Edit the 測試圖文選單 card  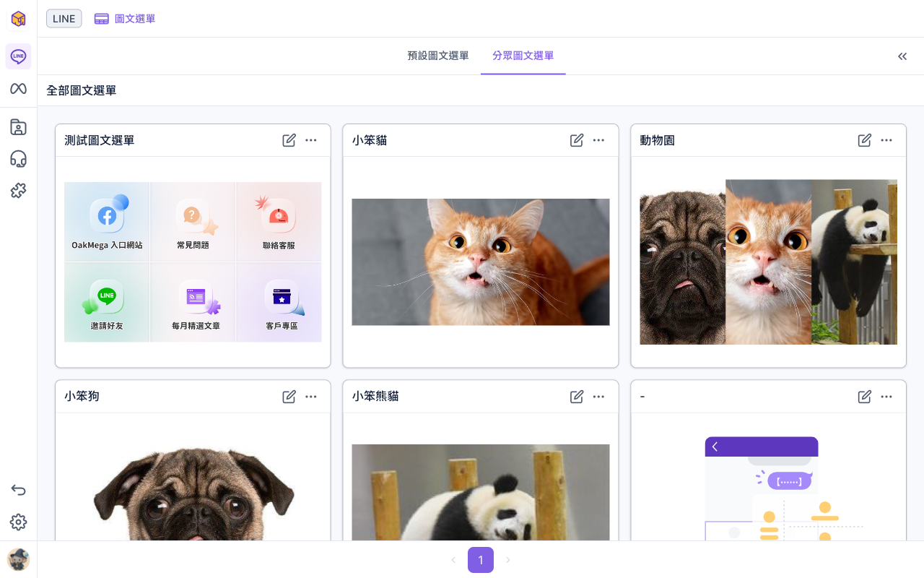289,140
